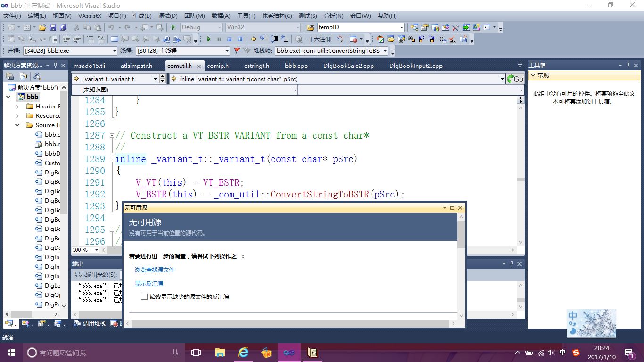Screen dimensions: 644x362
Task: Open file with the folder icon in toolbar
Action: pyautogui.click(x=42, y=27)
